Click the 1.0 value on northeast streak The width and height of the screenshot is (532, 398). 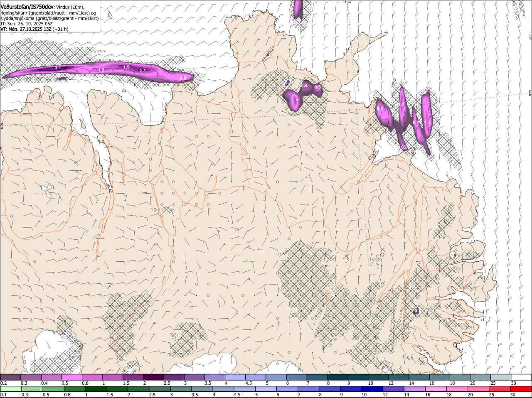tap(427, 123)
